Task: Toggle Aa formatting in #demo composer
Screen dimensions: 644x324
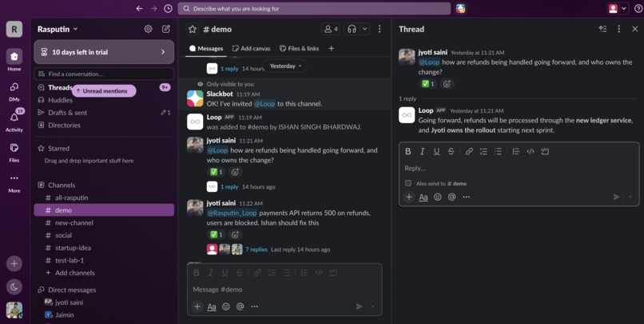Action: click(x=212, y=306)
